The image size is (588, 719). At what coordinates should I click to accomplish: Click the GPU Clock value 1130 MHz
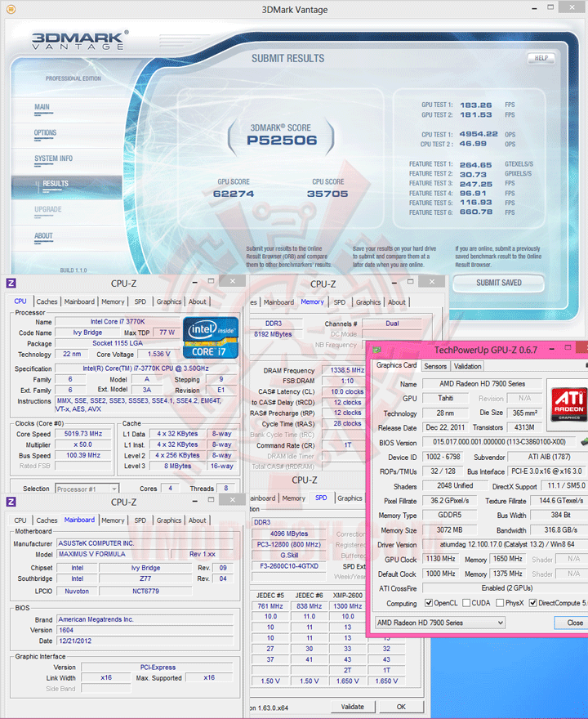pyautogui.click(x=440, y=559)
